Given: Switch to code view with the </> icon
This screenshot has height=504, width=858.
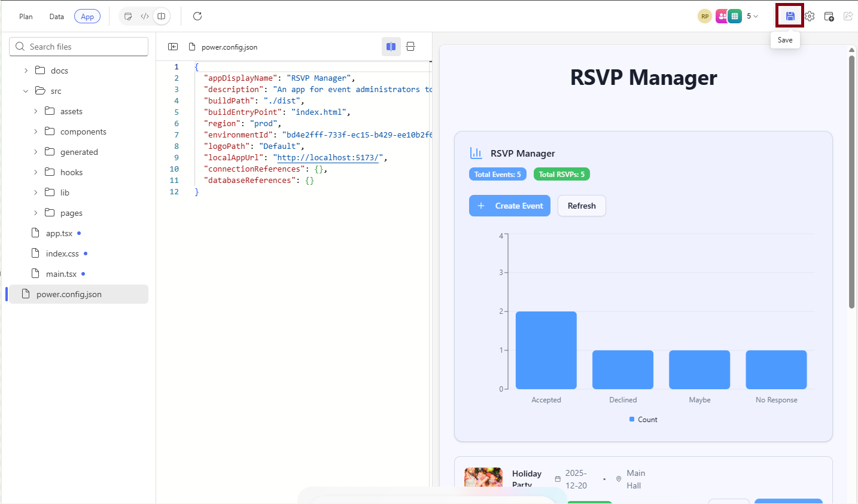Looking at the screenshot, I should coord(144,16).
